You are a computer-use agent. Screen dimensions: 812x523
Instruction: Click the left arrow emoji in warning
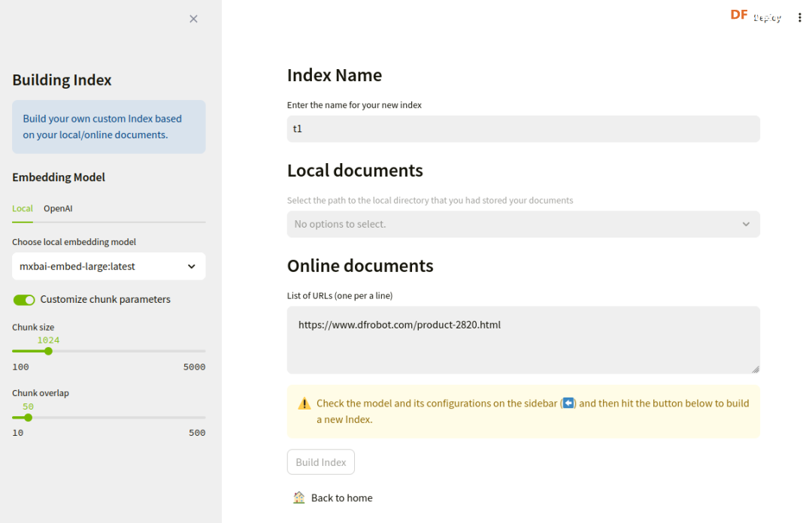(568, 403)
